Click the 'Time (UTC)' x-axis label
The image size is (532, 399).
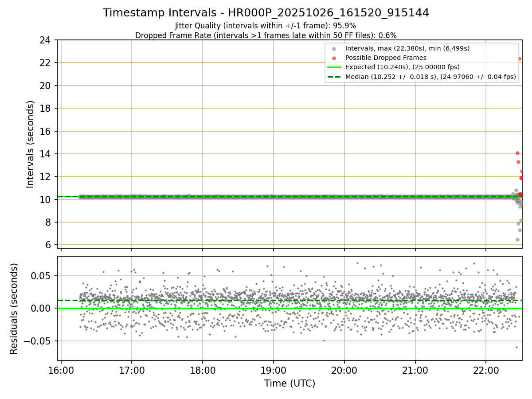coord(289,383)
